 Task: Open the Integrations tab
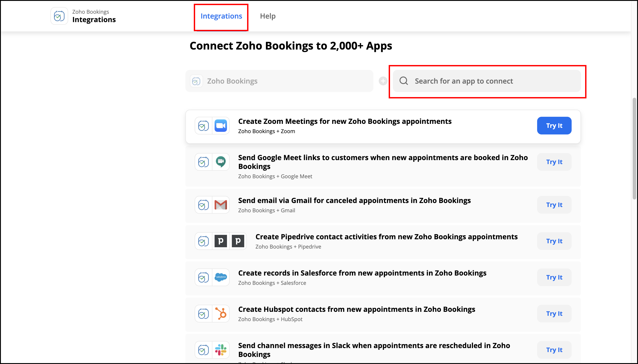click(221, 16)
